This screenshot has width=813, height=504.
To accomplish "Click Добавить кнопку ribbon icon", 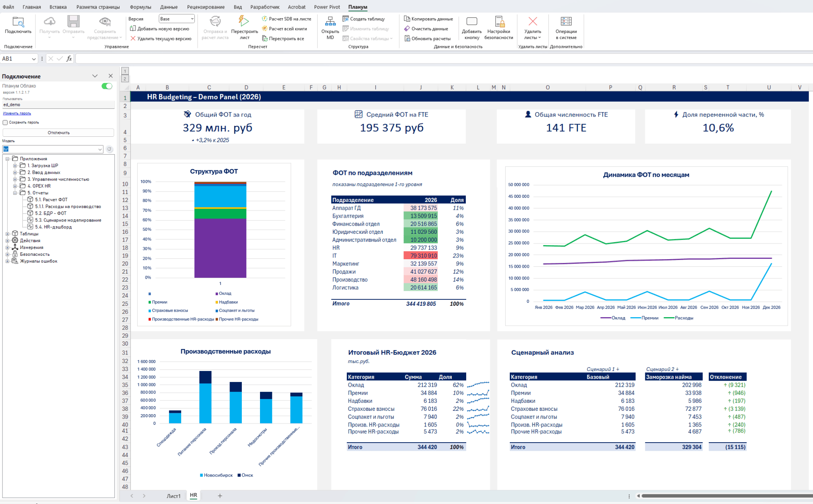I will (472, 22).
